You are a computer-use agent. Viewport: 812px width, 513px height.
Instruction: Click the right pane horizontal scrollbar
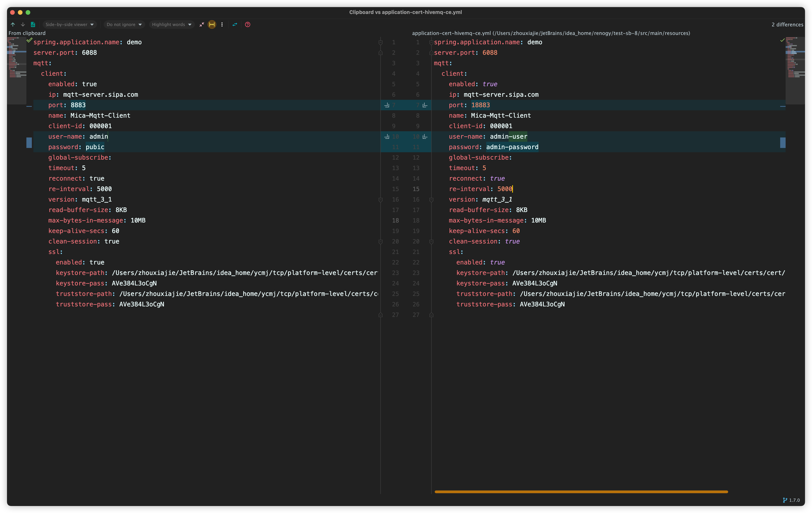coord(581,492)
